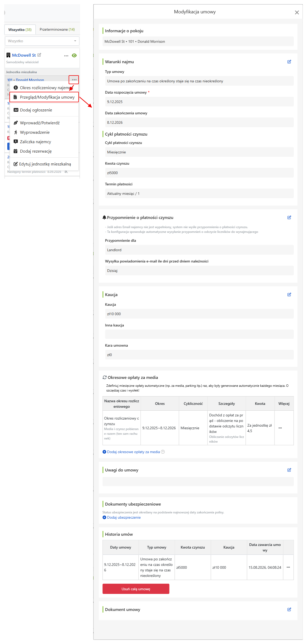
Task: Click Data zakończenia umowy field 8.12.2026
Action: (199, 122)
